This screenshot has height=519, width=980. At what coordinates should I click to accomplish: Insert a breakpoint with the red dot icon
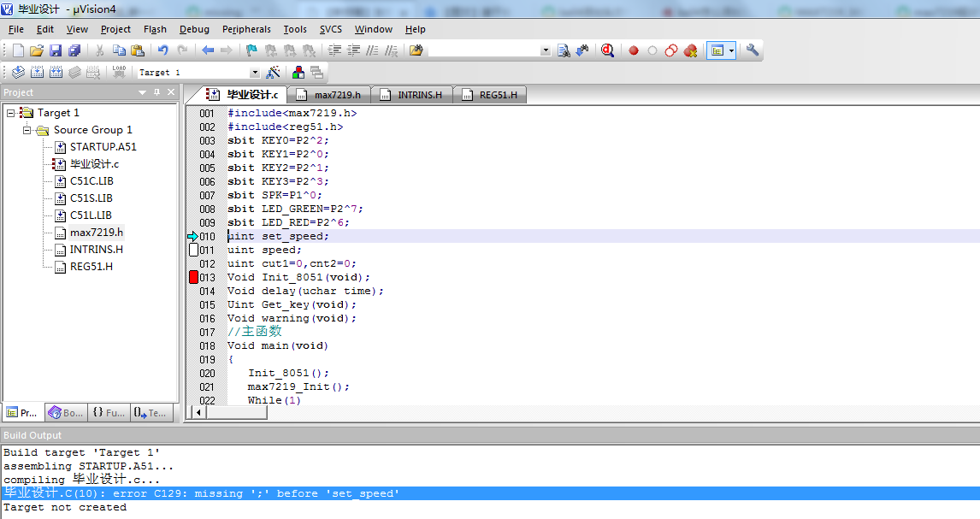click(634, 50)
